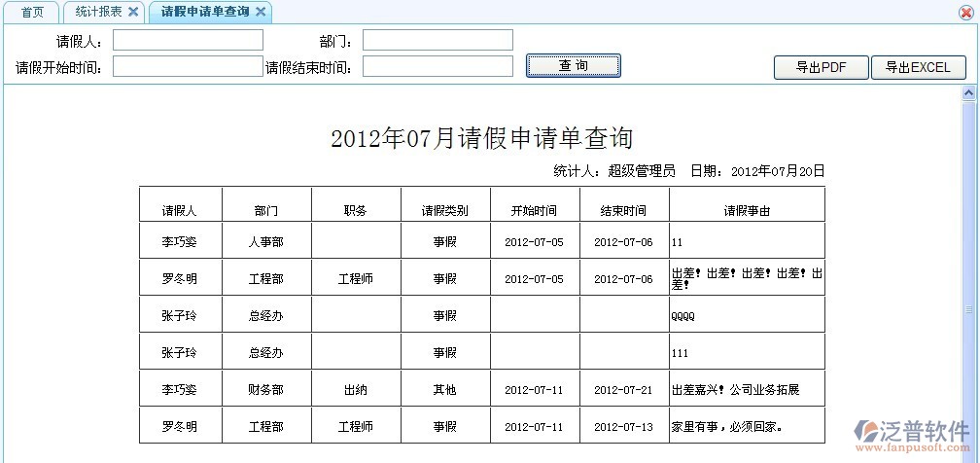Close the 统计报表 tab
The image size is (980, 463).
[133, 12]
